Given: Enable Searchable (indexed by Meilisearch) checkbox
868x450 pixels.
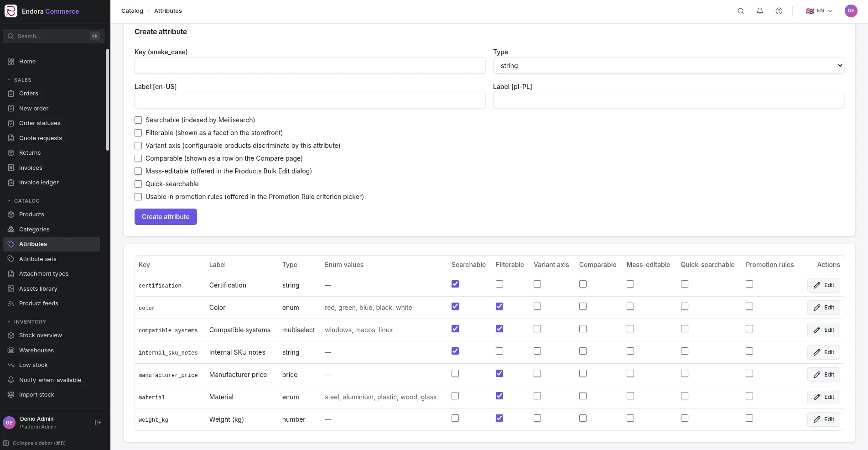Looking at the screenshot, I should (138, 120).
